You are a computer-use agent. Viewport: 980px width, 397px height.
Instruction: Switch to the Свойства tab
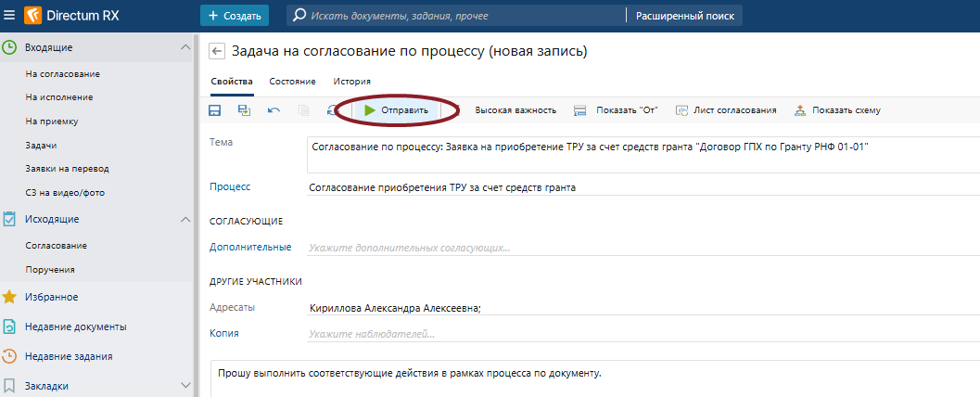pyautogui.click(x=231, y=82)
